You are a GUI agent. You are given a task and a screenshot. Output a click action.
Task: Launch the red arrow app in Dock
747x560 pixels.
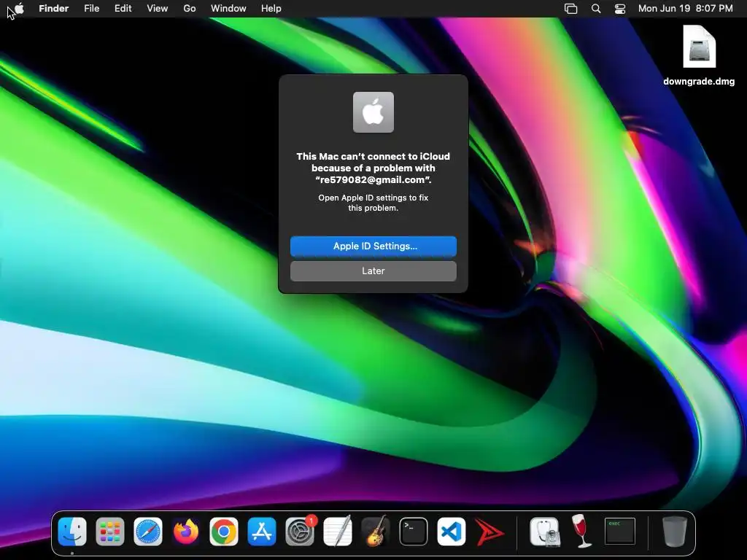(489, 532)
